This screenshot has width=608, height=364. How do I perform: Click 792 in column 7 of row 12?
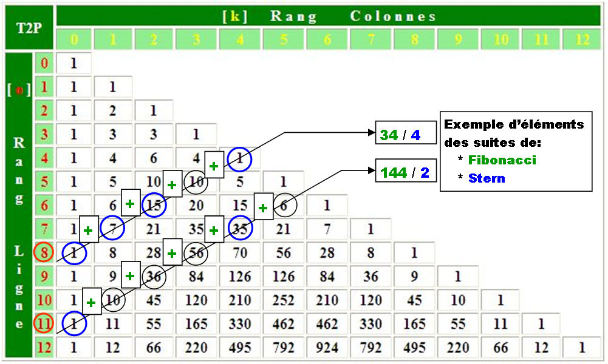click(x=371, y=347)
